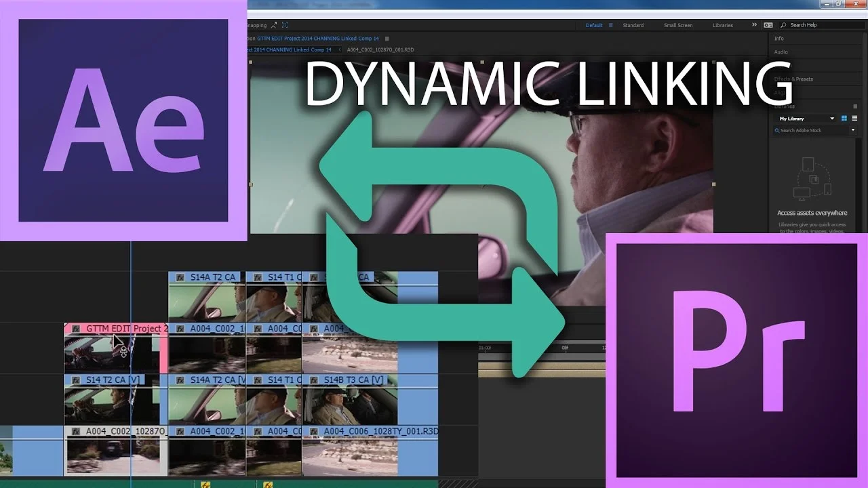Viewport: 868px width, 488px height.
Task: Switch to the Libraries workspace
Action: pyautogui.click(x=723, y=25)
